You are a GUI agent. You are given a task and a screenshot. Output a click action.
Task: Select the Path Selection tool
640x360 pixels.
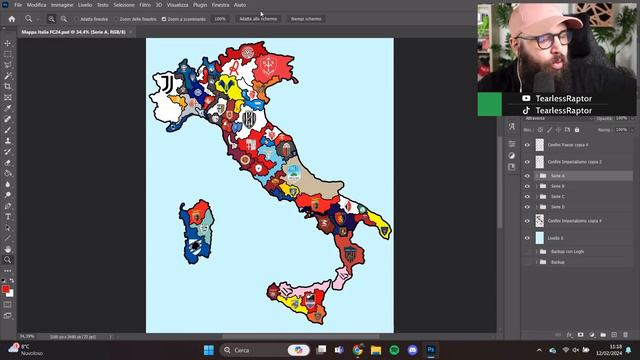pyautogui.click(x=7, y=227)
